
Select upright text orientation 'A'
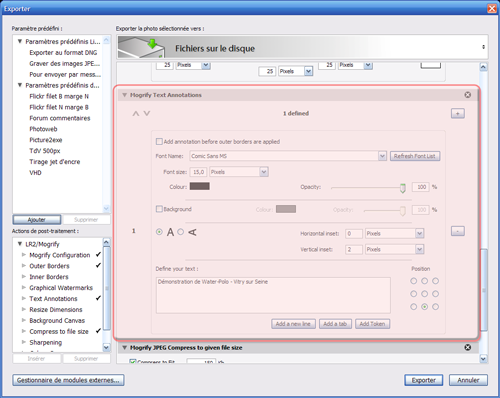(x=159, y=232)
